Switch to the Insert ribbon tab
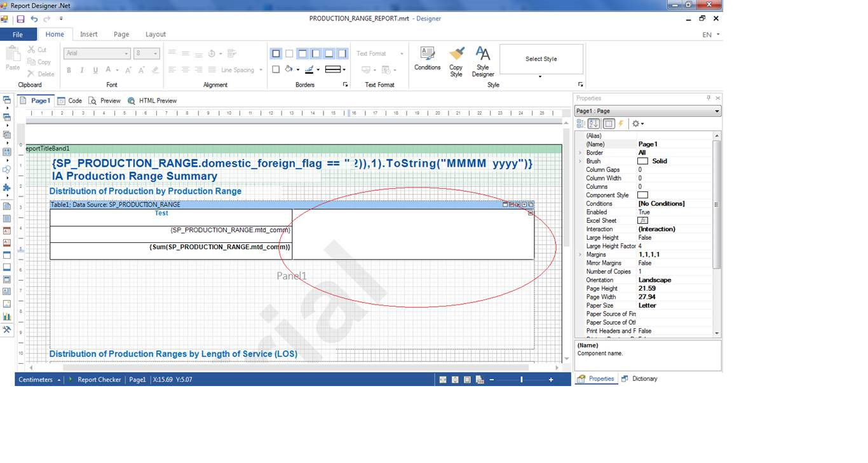Image resolution: width=868 pixels, height=463 pixels. [x=89, y=34]
